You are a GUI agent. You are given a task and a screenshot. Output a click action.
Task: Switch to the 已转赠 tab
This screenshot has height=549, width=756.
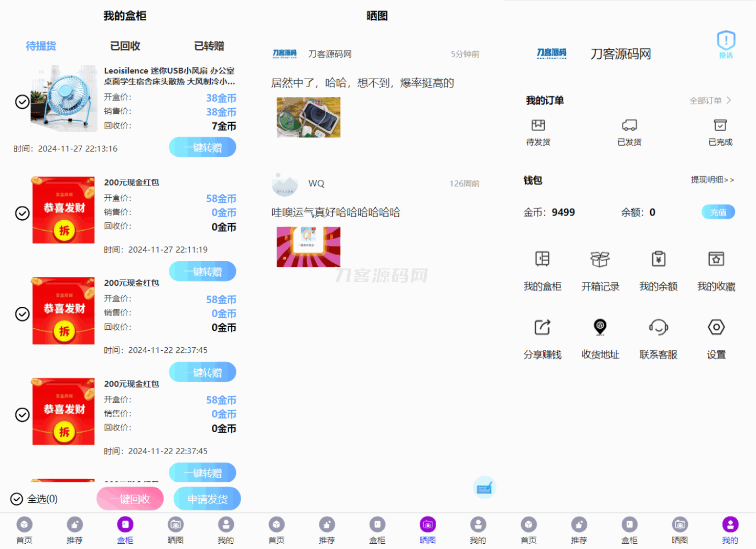coord(209,46)
